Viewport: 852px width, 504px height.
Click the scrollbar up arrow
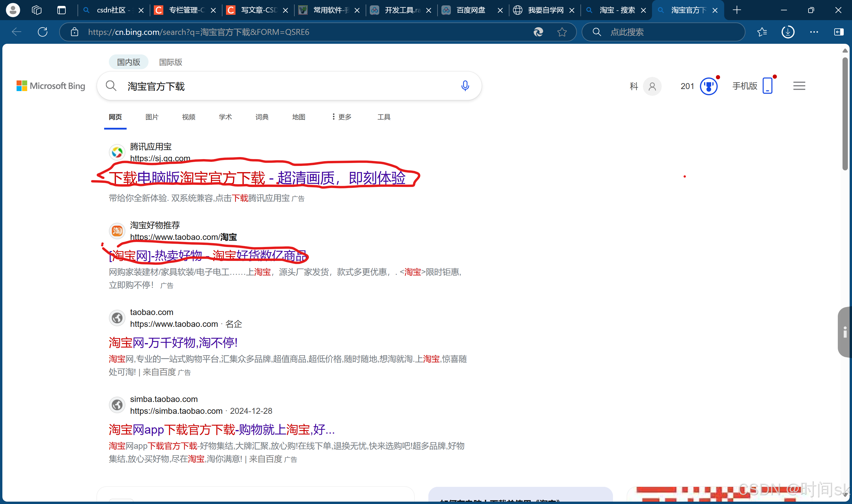(845, 51)
